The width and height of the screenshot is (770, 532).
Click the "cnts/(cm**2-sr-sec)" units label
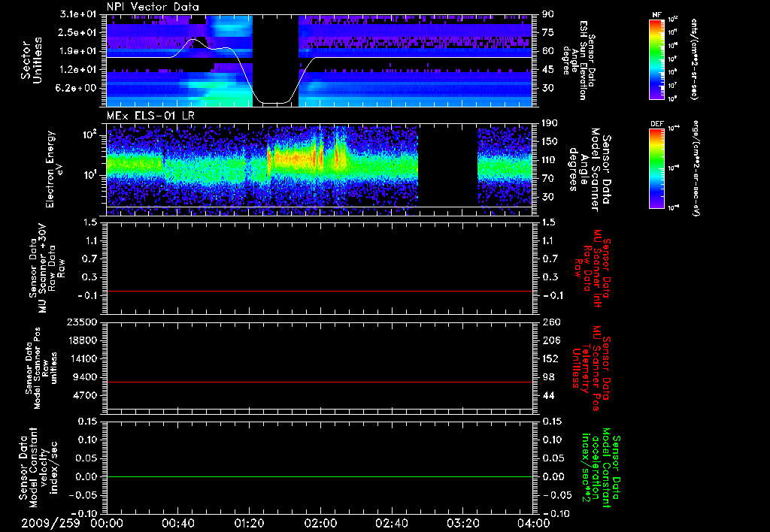tap(694, 59)
